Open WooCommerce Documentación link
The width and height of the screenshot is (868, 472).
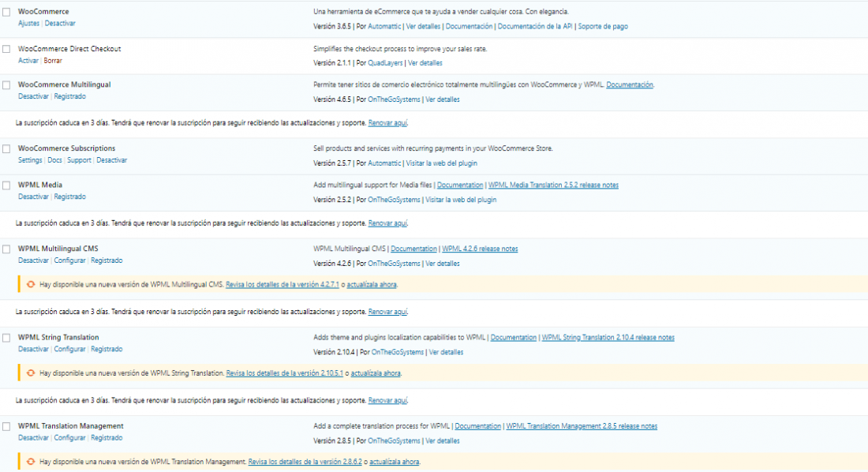pos(469,26)
